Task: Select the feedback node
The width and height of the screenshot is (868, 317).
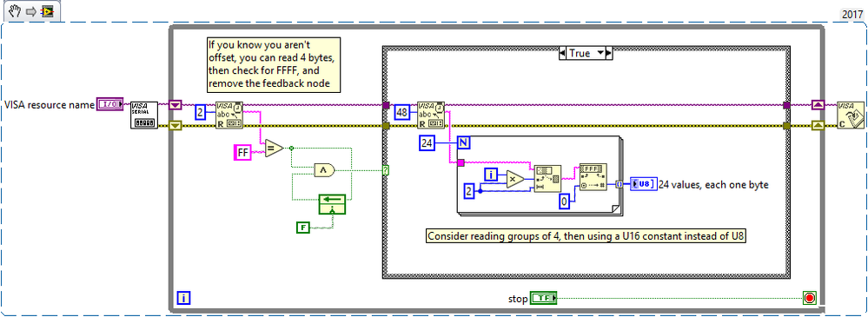Action: pyautogui.click(x=332, y=204)
